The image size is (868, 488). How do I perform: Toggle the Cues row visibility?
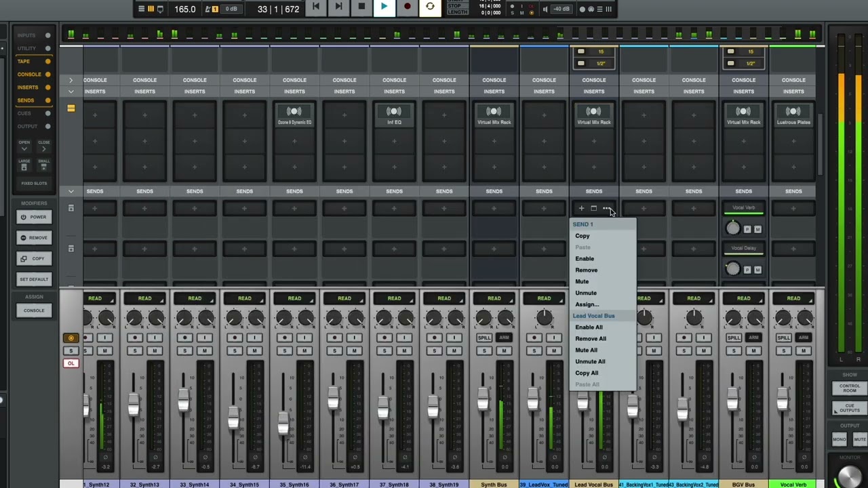[x=33, y=113]
